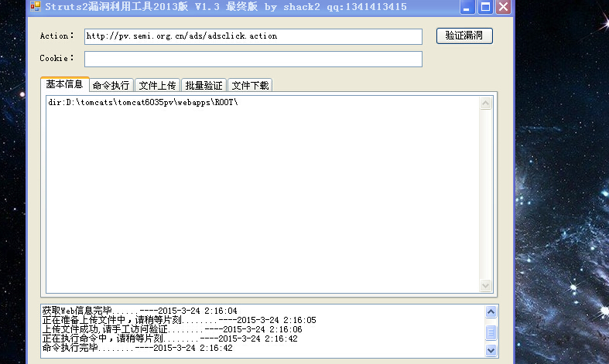Click the Action: label
609x364 pixels.
56,36
